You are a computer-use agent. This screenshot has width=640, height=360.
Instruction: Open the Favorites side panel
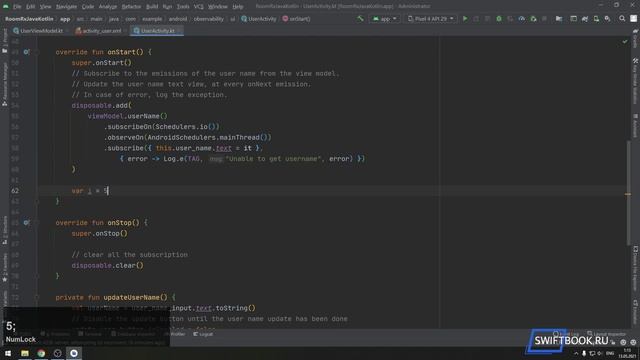(4, 267)
